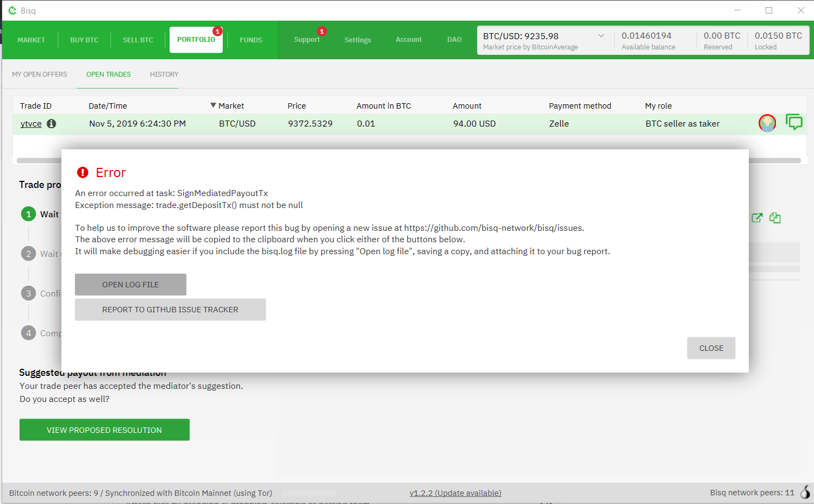The height and width of the screenshot is (504, 814).
Task: Click Bisq network peers: 11 status
Action: (x=752, y=493)
